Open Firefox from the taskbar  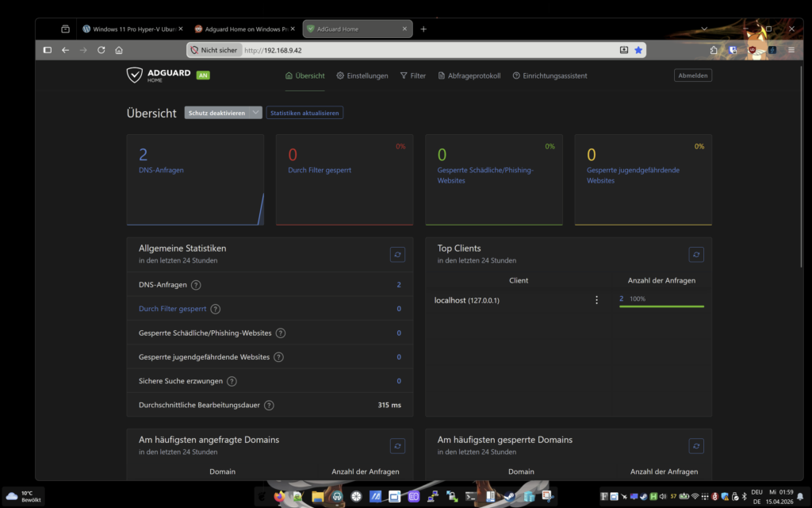[279, 497]
